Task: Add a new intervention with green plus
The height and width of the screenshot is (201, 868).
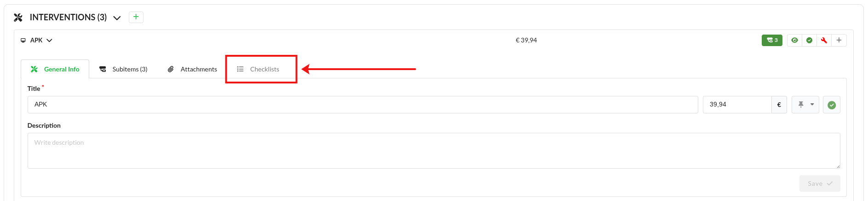Action: [136, 17]
